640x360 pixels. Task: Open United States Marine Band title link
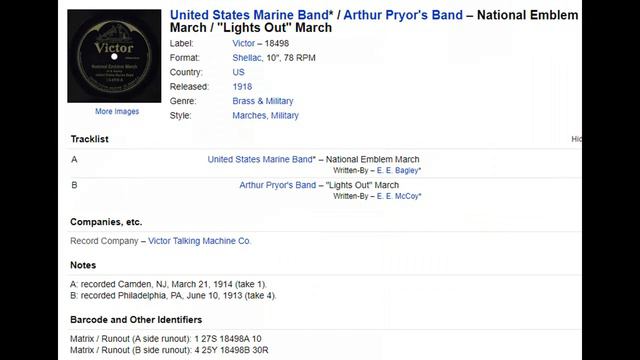(x=249, y=15)
